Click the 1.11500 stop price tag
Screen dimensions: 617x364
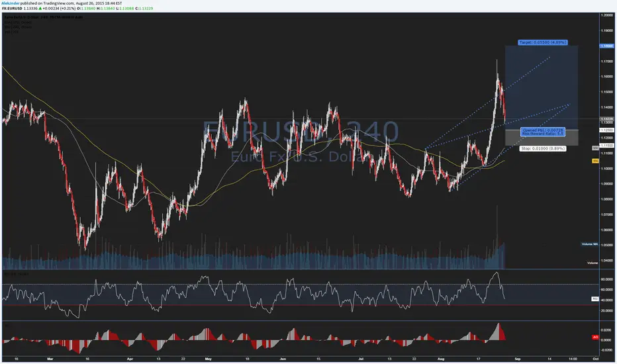[606, 146]
